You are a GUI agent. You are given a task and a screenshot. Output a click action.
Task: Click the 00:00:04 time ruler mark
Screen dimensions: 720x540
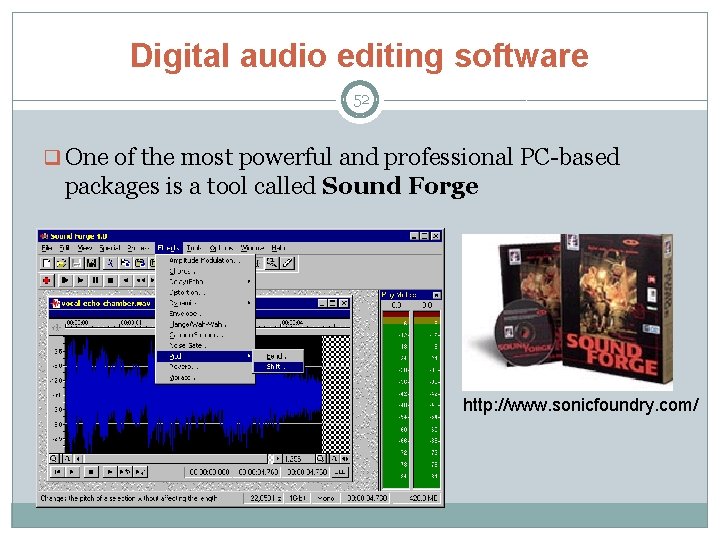coord(292,323)
